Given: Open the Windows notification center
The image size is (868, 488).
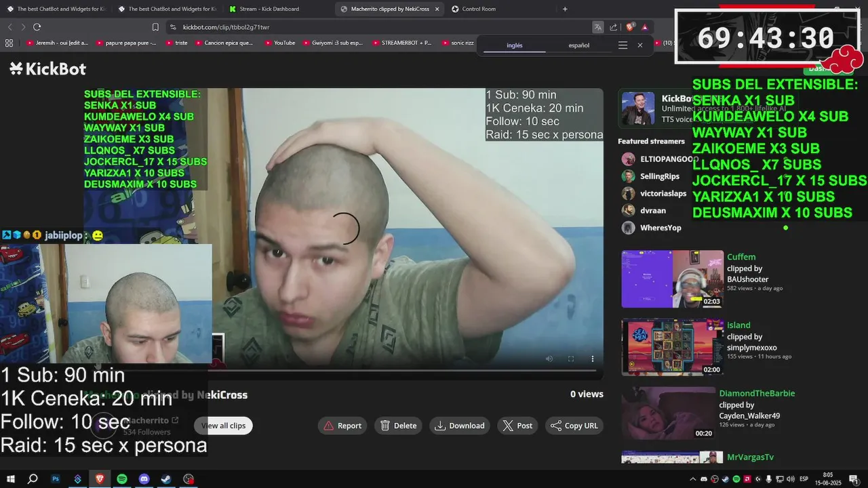Looking at the screenshot, I should [854, 479].
